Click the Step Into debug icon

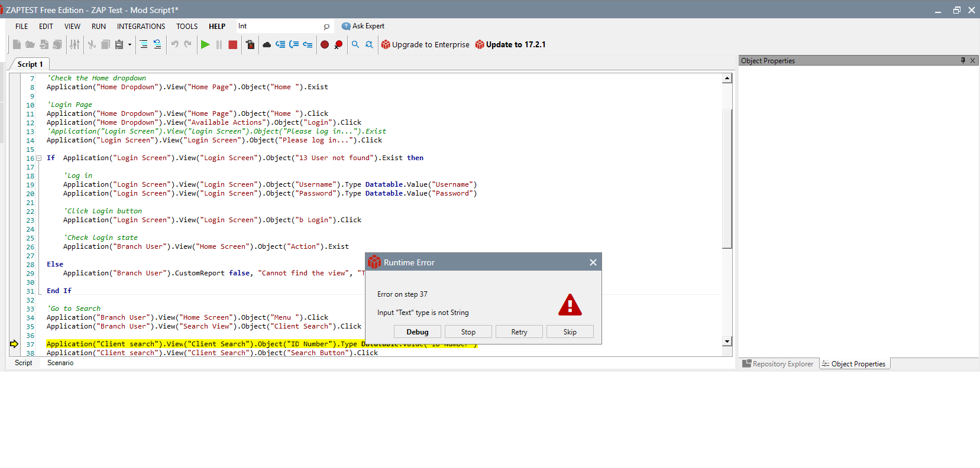[x=280, y=44]
